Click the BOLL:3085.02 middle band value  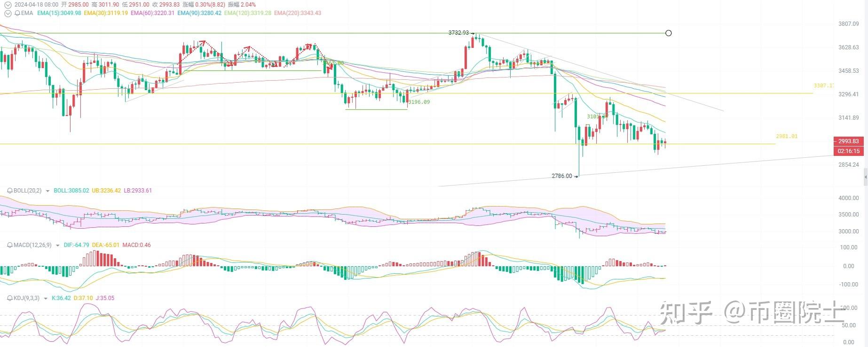pyautogui.click(x=71, y=191)
